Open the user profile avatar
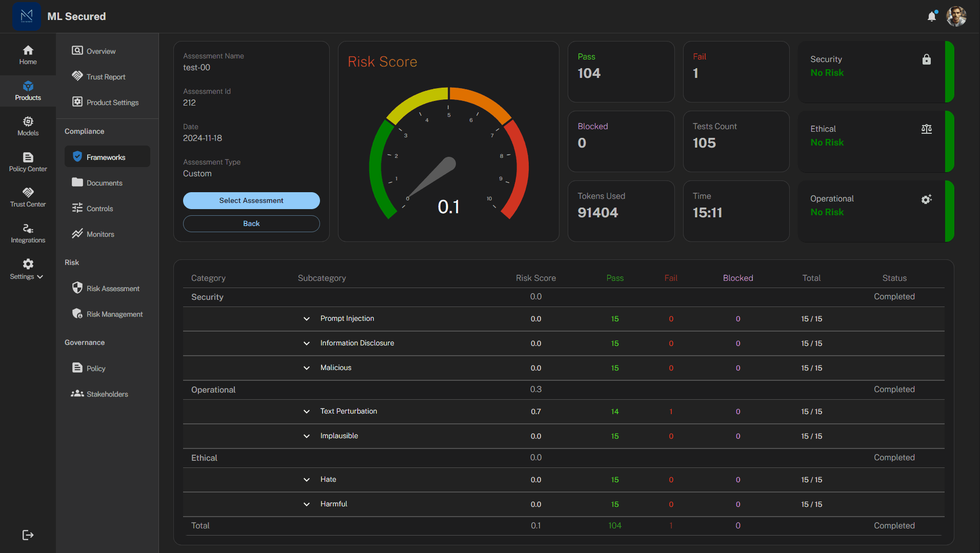 956,16
